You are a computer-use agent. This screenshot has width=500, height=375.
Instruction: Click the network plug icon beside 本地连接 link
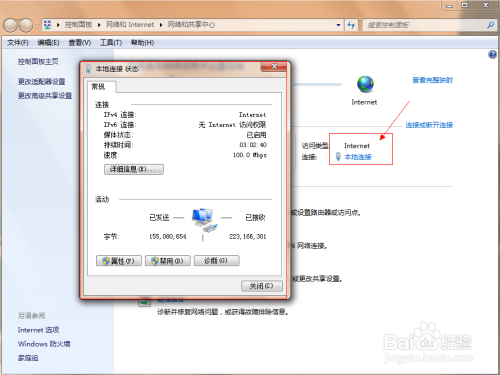click(x=338, y=156)
